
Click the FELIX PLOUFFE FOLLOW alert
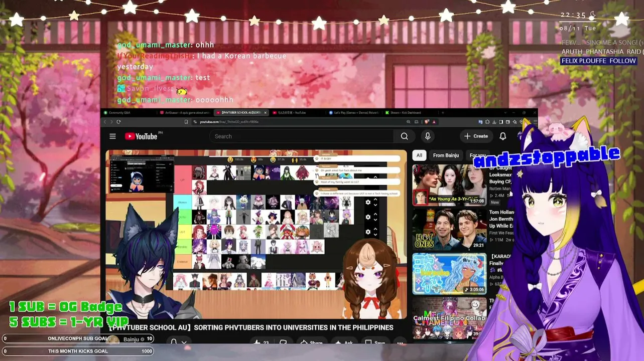[x=598, y=61]
